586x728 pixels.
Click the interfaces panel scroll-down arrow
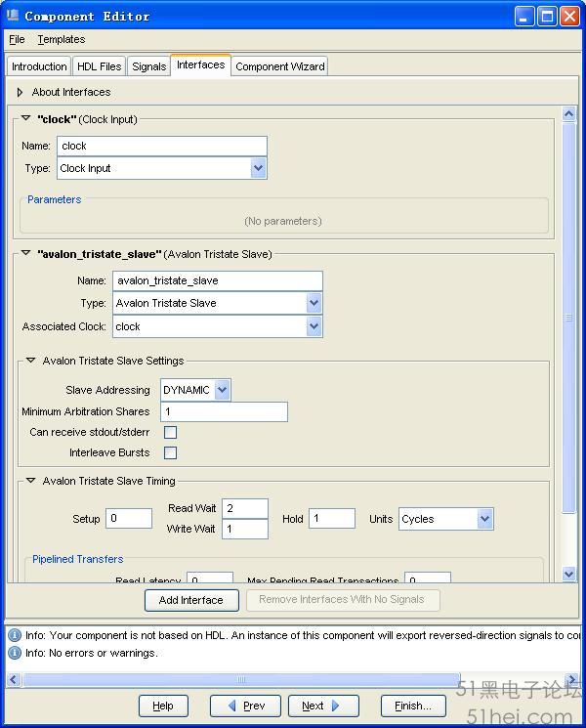[569, 575]
